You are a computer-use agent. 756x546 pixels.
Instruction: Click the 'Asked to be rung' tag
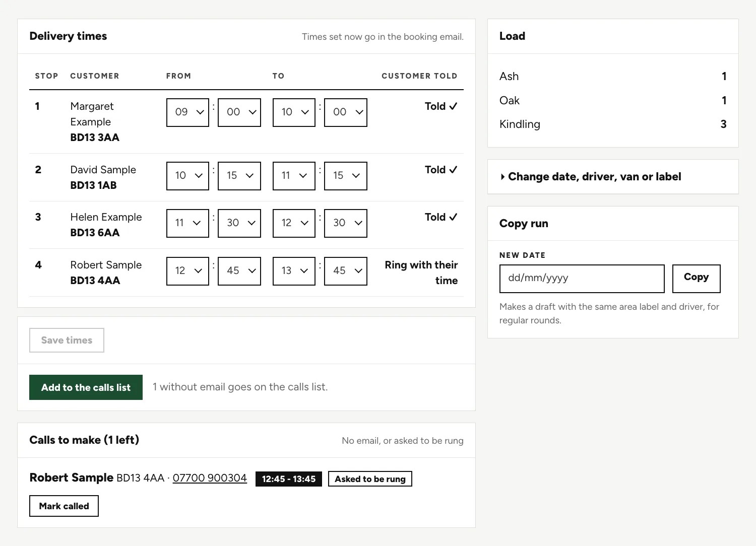point(370,479)
